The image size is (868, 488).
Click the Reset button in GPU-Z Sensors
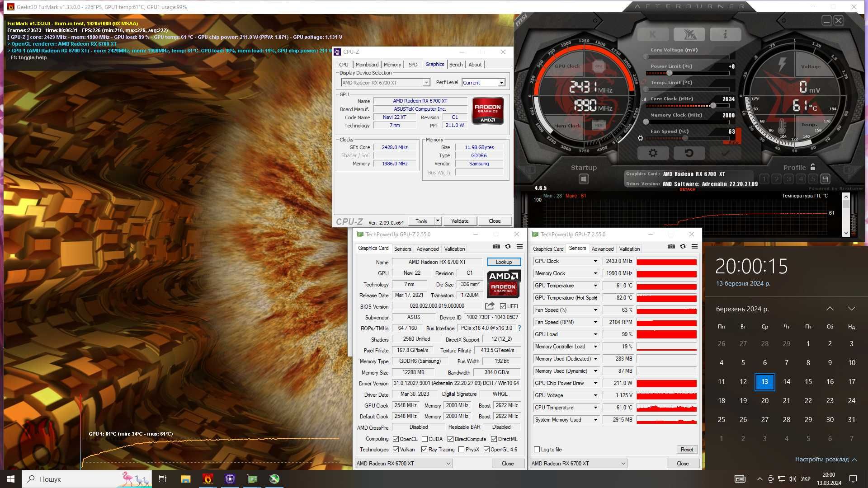pos(687,450)
